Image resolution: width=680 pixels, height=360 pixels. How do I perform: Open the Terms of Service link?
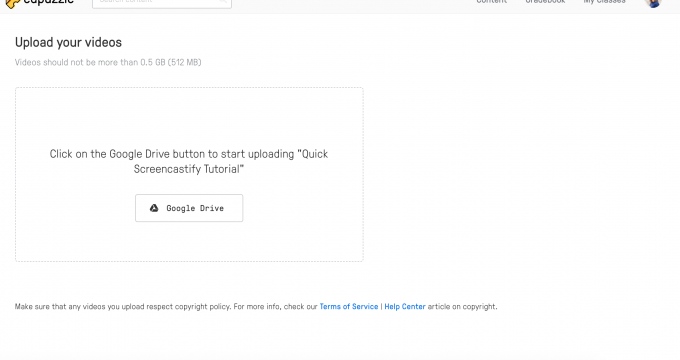[349, 306]
